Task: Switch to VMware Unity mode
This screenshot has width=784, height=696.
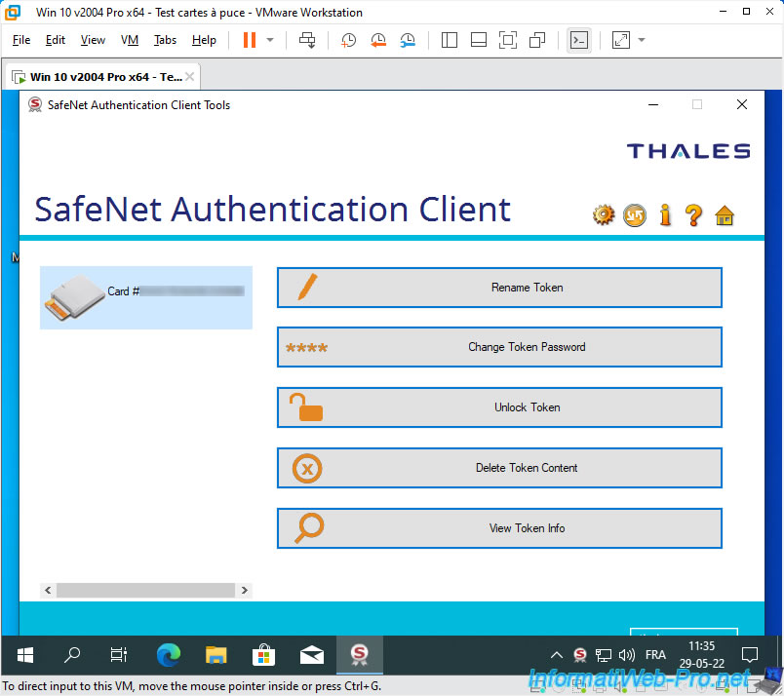Action: click(537, 40)
